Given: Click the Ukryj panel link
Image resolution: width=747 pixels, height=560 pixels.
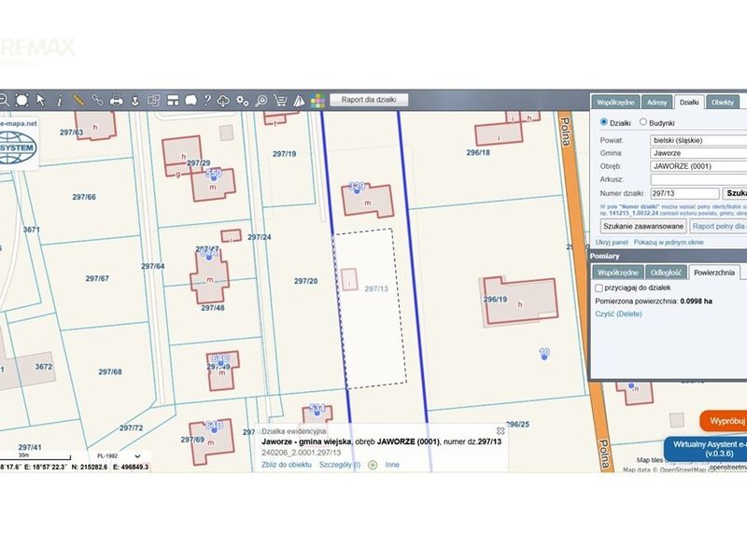Looking at the screenshot, I should 612,243.
